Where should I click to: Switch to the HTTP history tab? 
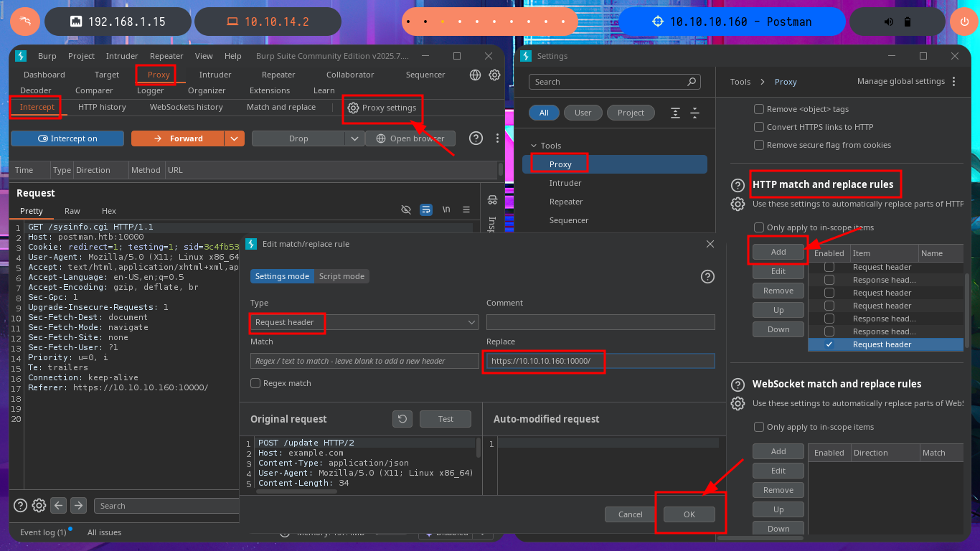(102, 107)
